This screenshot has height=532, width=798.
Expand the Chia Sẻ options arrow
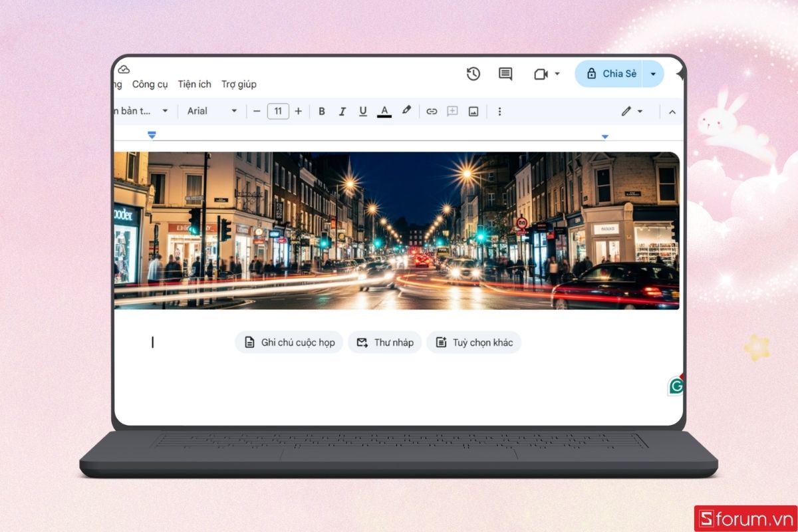click(x=653, y=74)
